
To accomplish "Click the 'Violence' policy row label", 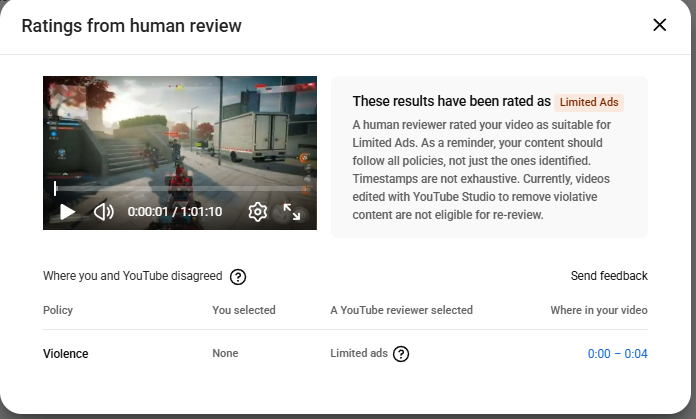I will coord(66,354).
